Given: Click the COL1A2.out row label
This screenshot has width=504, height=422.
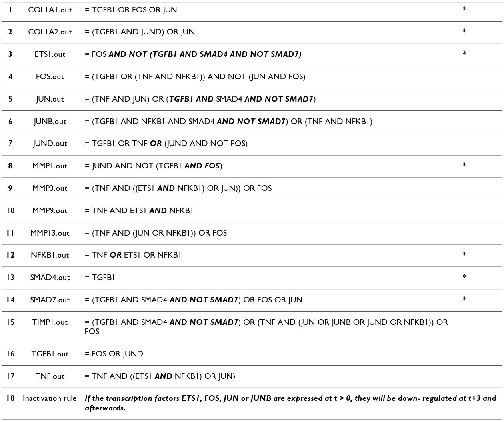Looking at the screenshot, I should click(x=50, y=32).
